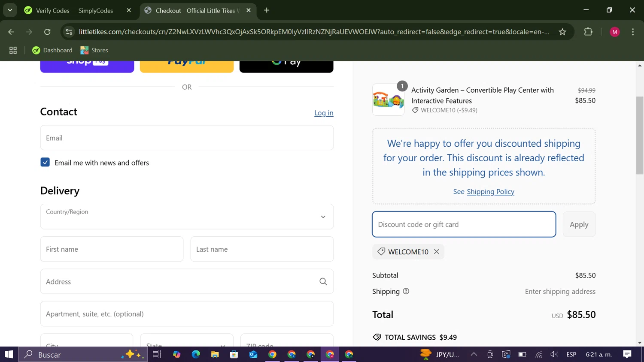
Task: Click the Total $85.50 amount
Action: click(581, 314)
